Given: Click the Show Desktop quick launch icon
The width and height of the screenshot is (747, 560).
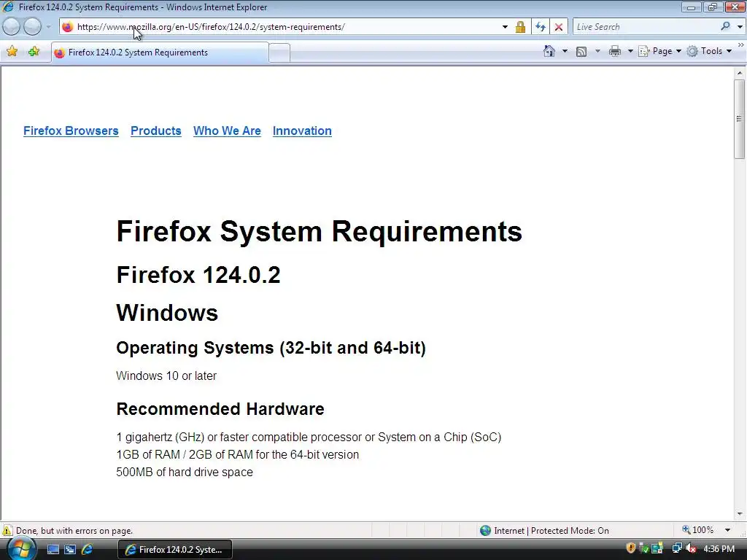Looking at the screenshot, I should point(53,550).
